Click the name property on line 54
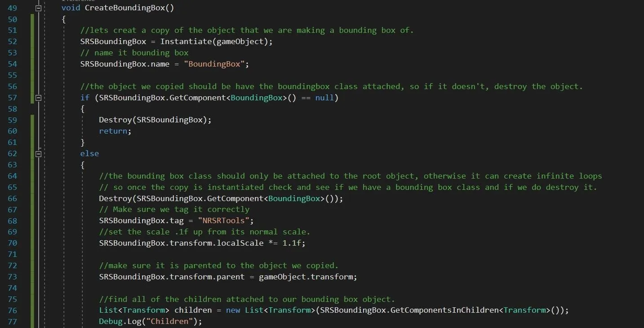Image resolution: width=644 pixels, height=328 pixels. (x=160, y=64)
